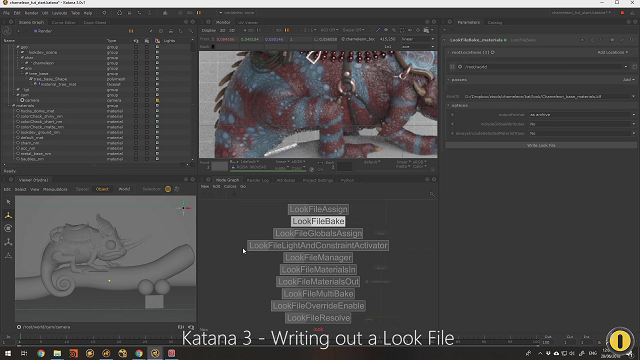Open File Explorer from the taskbar
Image resolution: width=640 pixels, height=360 pixels.
click(57, 353)
